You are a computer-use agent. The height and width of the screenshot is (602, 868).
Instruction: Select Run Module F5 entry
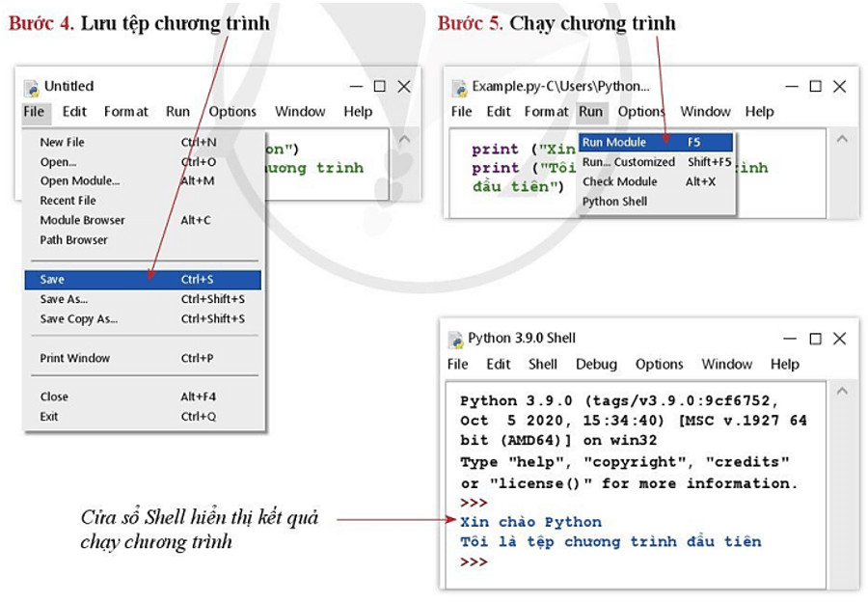coord(656,143)
